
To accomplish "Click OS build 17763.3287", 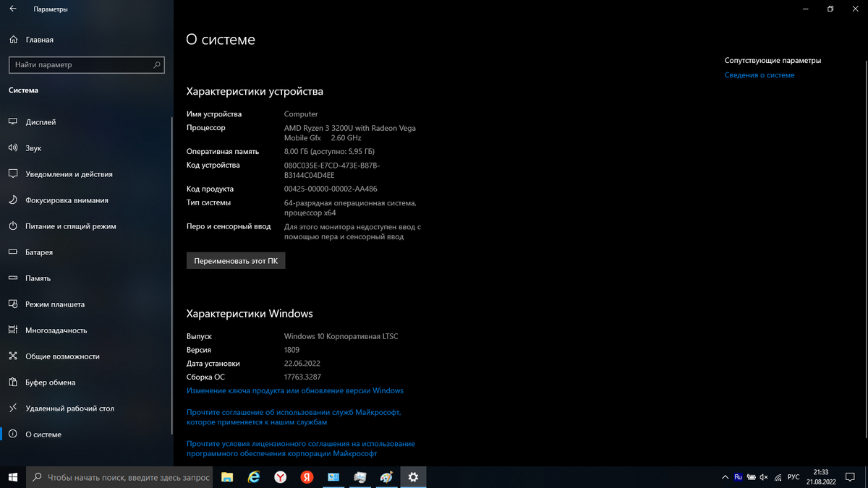I will [x=302, y=377].
